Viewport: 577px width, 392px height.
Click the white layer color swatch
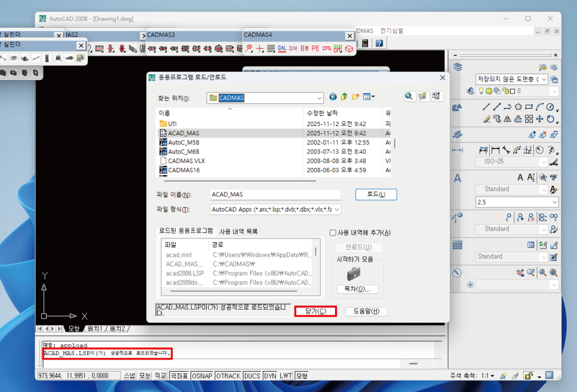(512, 91)
